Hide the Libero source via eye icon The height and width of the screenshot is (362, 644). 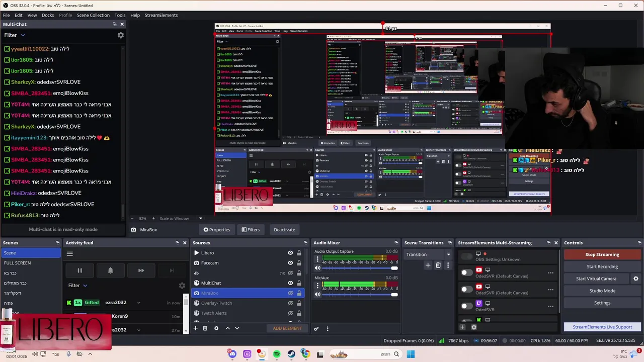click(x=290, y=253)
